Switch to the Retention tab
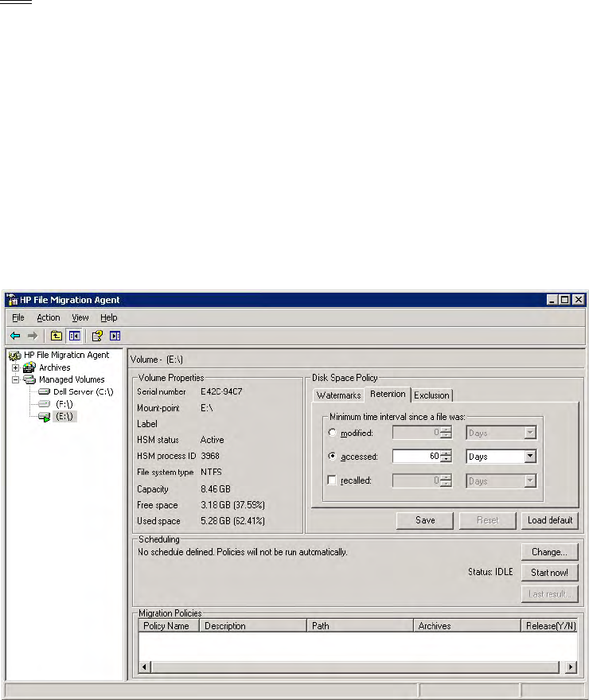This screenshot has height=700, width=589. click(x=388, y=395)
